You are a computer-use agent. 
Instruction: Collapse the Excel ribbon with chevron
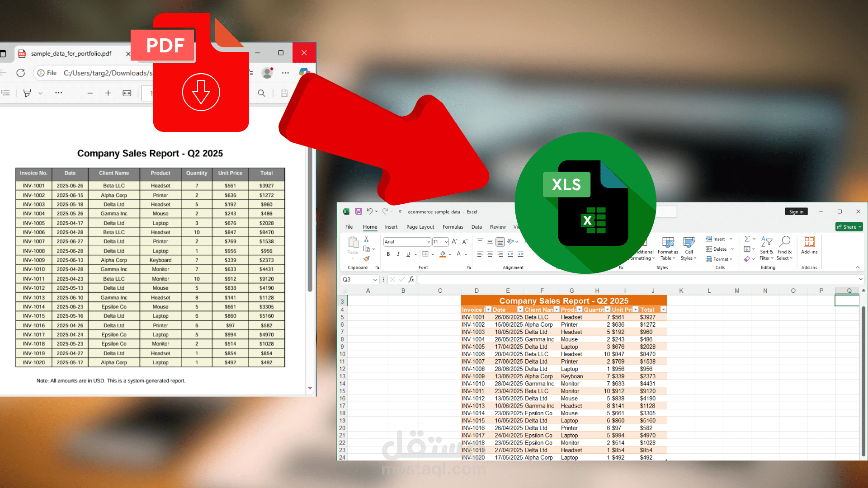coord(858,267)
